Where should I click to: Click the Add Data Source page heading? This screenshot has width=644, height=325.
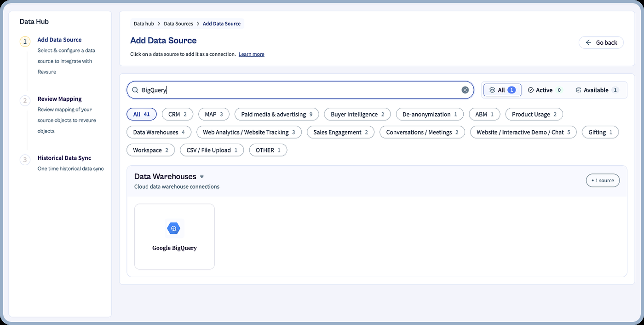click(x=163, y=41)
